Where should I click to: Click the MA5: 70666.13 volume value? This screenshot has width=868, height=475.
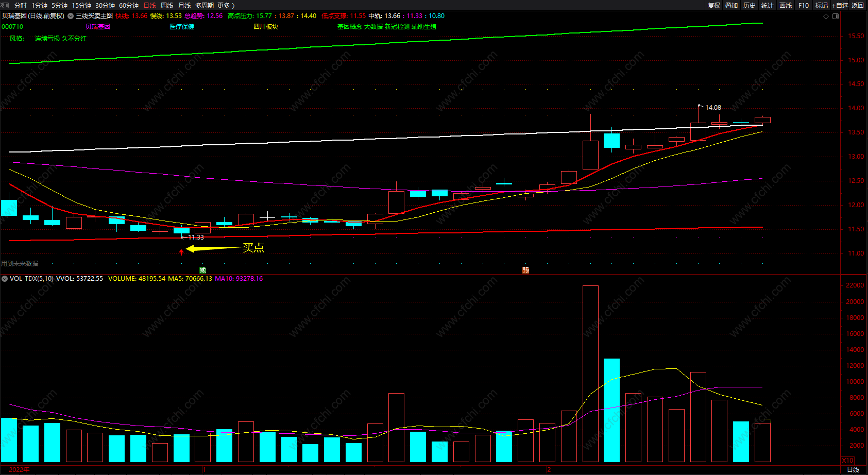[190, 279]
